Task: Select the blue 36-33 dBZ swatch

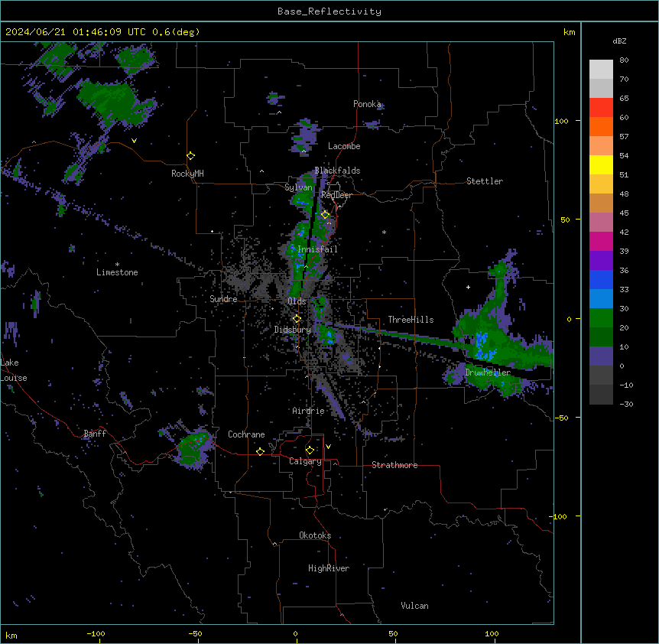Action: pos(601,279)
